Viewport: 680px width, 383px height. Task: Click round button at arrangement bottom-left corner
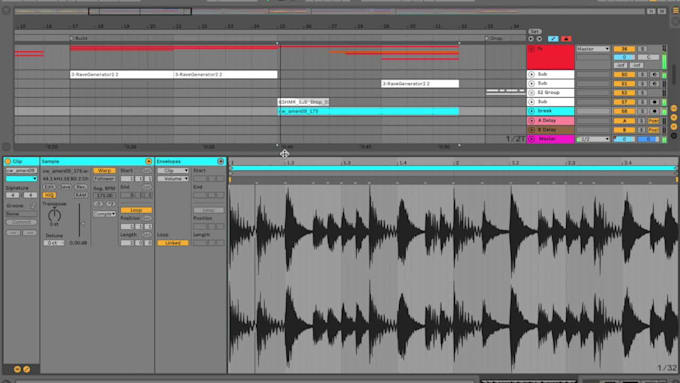[x=6, y=147]
